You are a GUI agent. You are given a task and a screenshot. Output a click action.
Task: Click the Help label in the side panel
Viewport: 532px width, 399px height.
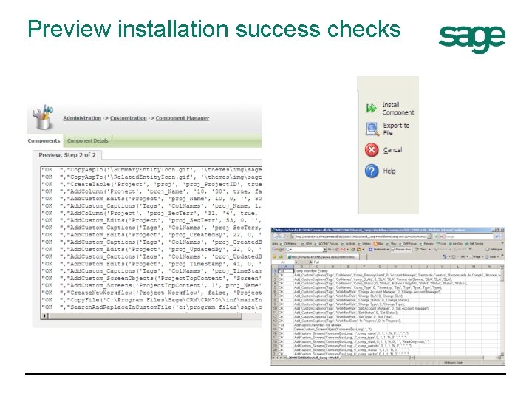(389, 171)
